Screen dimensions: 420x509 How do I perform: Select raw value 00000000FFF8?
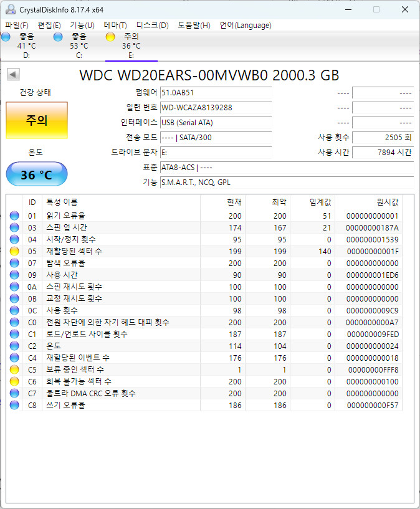(373, 369)
